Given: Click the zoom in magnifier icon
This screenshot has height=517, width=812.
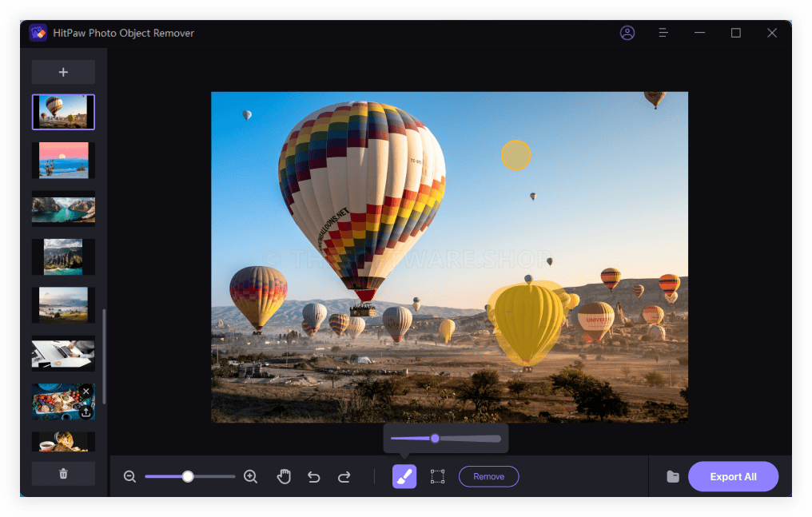Looking at the screenshot, I should (x=250, y=476).
